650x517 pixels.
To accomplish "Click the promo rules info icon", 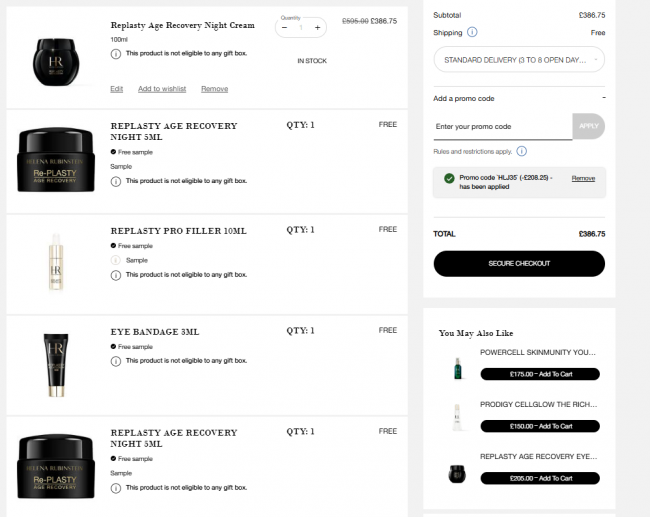I will (522, 151).
